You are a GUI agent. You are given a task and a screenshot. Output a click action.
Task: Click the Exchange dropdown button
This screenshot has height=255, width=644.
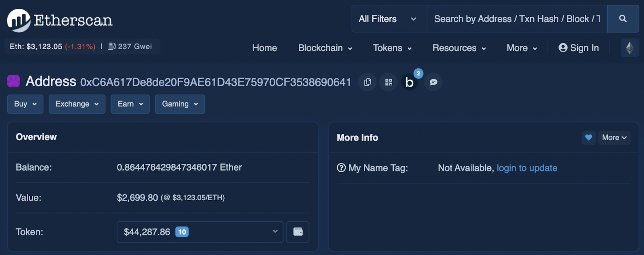point(76,104)
